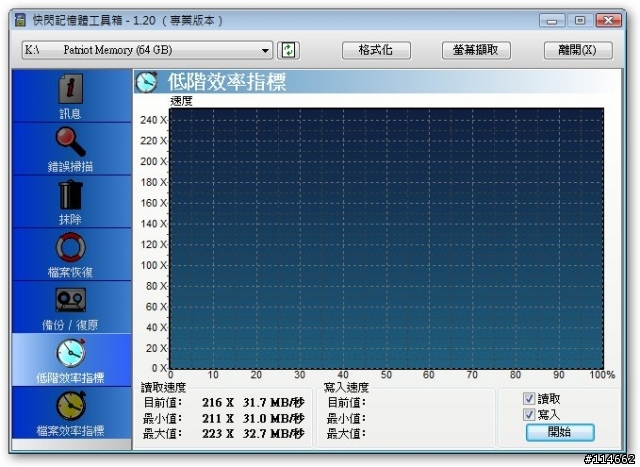This screenshot has width=640, height=467.
Task: Start the benchmark with 開始 button
Action: click(x=560, y=432)
